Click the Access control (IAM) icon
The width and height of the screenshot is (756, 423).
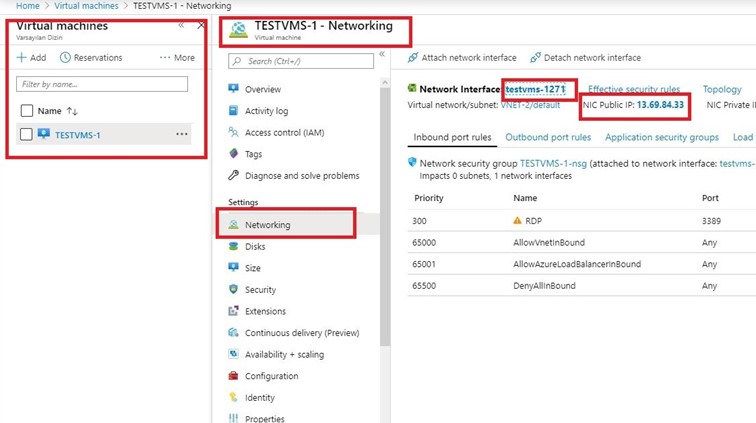(x=233, y=132)
